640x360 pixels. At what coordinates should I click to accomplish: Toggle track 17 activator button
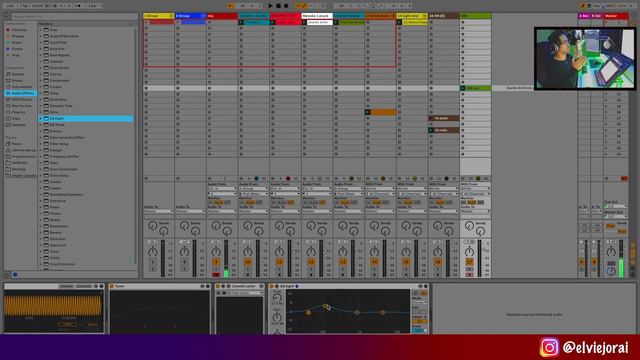click(469, 262)
